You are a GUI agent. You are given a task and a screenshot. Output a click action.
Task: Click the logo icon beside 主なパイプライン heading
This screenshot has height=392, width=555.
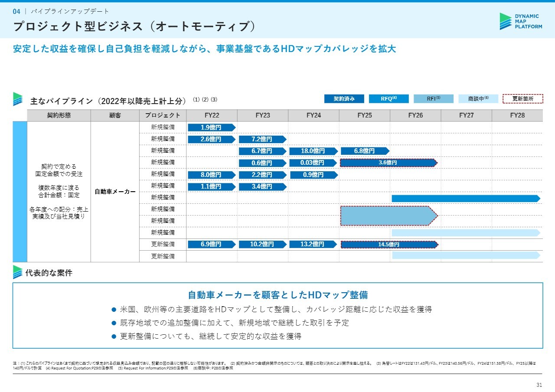click(x=18, y=99)
